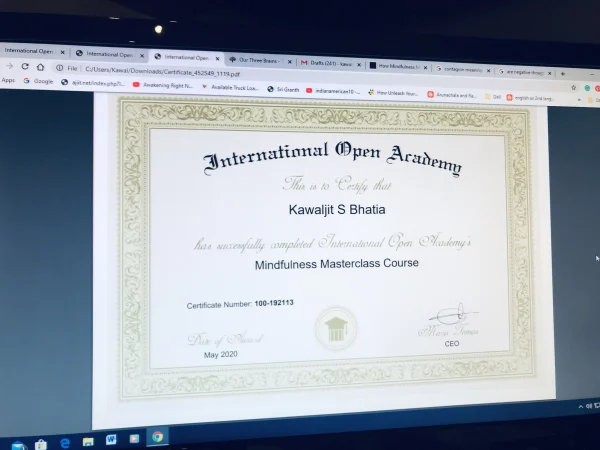Open Microsoft Store from the taskbar
The width and height of the screenshot is (600, 450).
41,445
